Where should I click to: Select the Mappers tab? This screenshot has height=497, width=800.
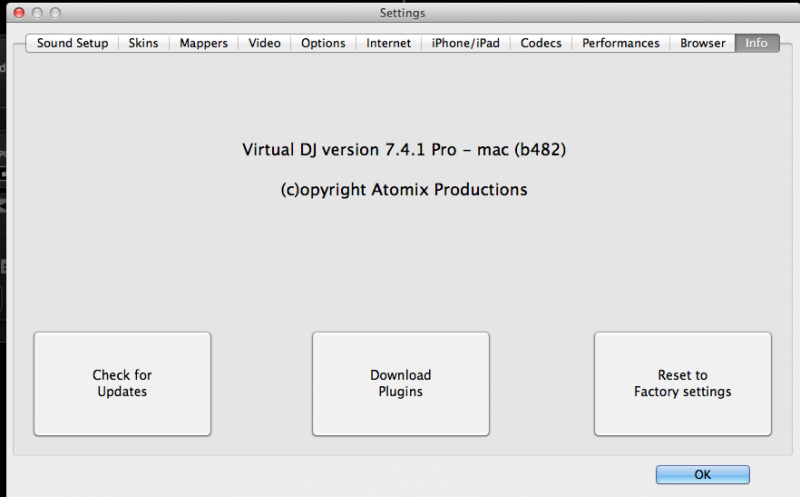point(203,43)
